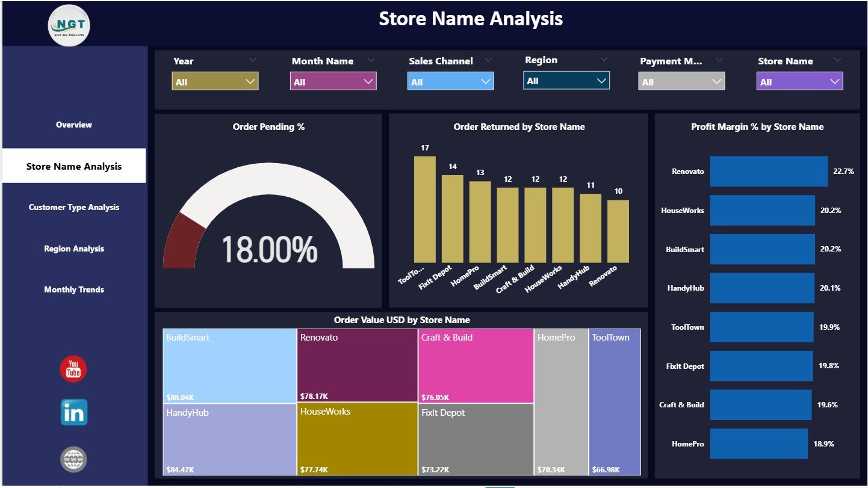Expand the Store Name filter dropdown
This screenshot has width=868, height=488.
tap(835, 81)
